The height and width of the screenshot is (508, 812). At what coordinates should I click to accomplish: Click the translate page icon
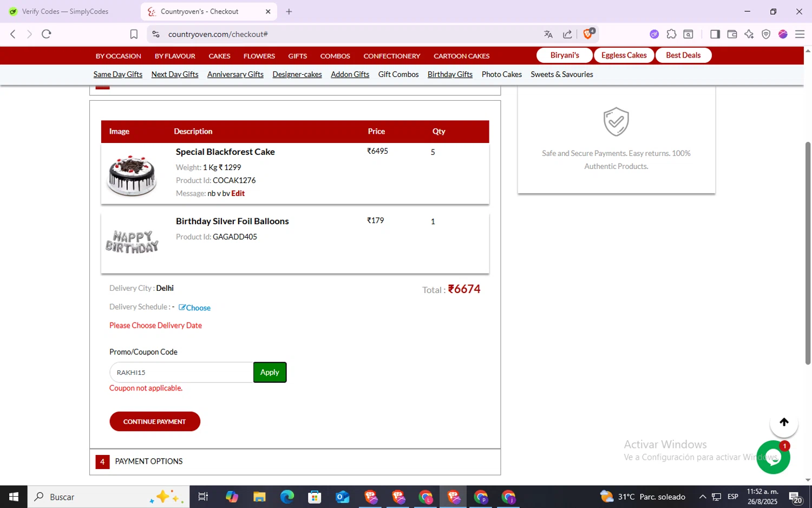pyautogui.click(x=548, y=34)
